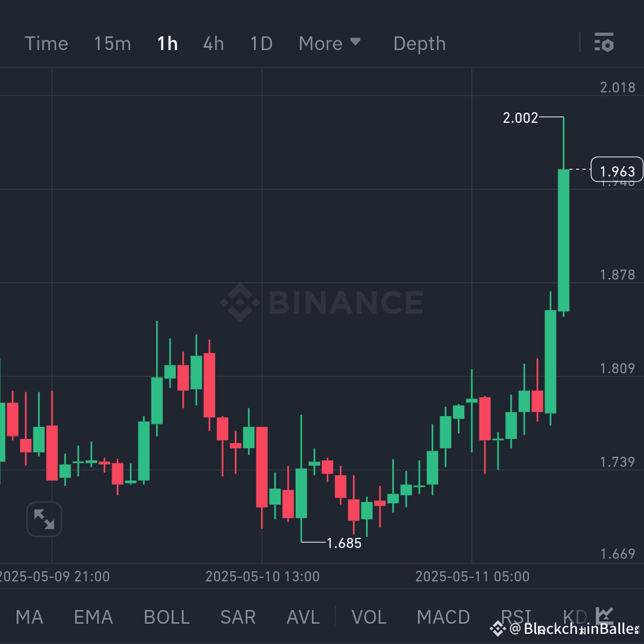644x644 pixels.
Task: Switch to the 4h timeframe
Action: (x=213, y=43)
